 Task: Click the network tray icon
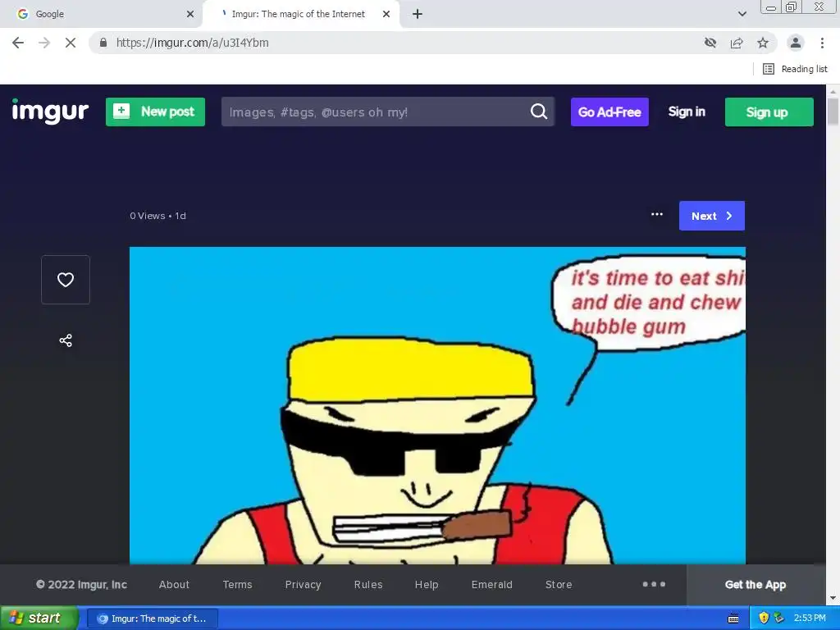[779, 618]
